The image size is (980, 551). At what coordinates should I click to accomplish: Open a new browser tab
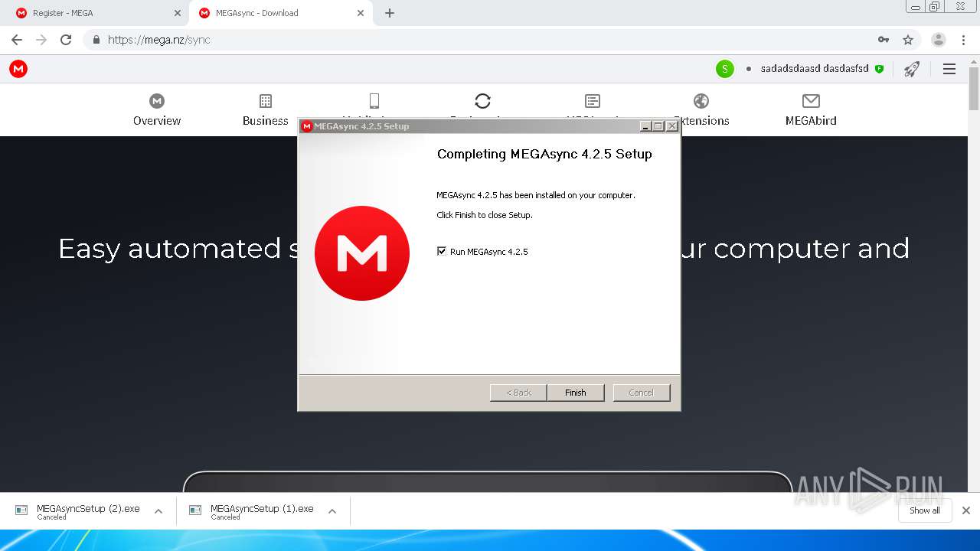point(390,13)
